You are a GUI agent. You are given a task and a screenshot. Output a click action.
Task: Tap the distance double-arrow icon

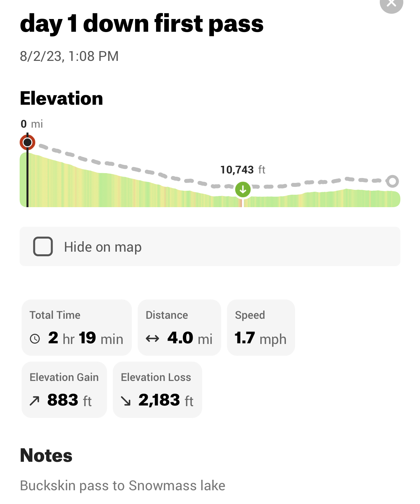coord(152,338)
